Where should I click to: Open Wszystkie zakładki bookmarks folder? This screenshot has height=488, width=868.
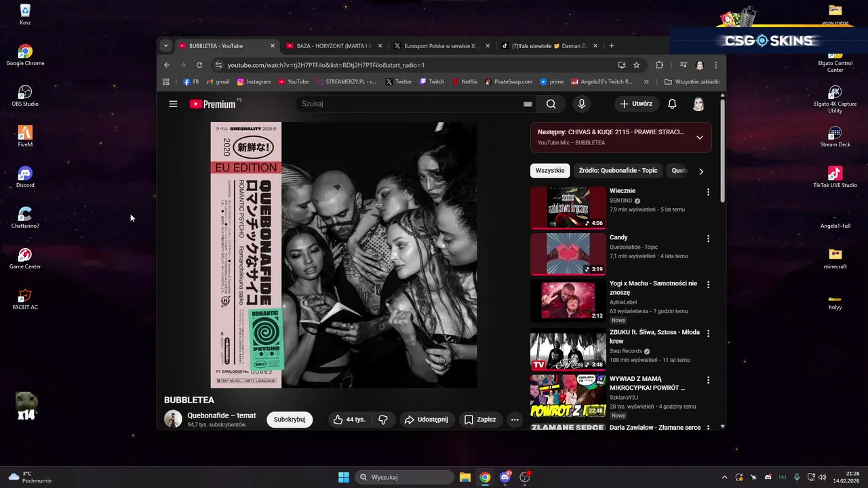(692, 81)
